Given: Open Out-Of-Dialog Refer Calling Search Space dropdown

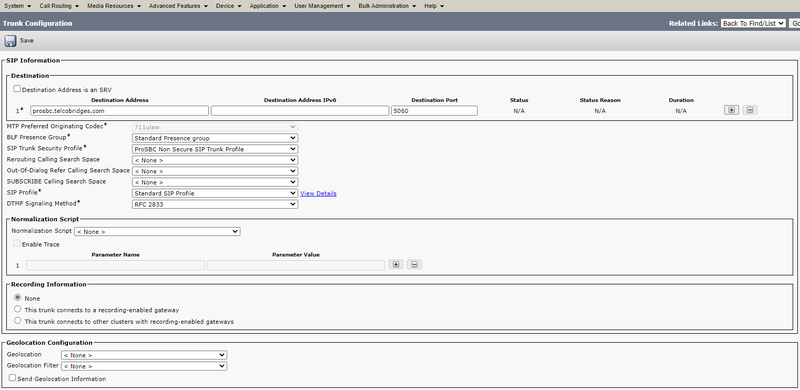Looking at the screenshot, I should pos(215,171).
